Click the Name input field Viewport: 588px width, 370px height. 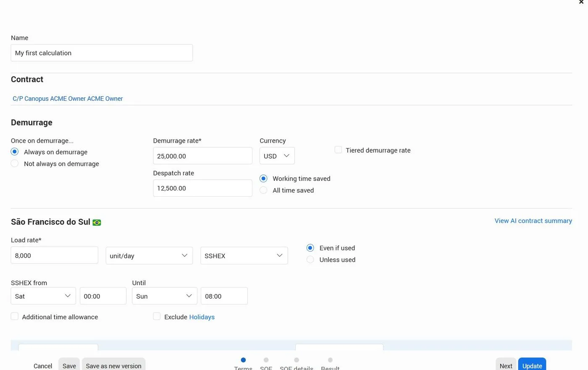tap(102, 53)
